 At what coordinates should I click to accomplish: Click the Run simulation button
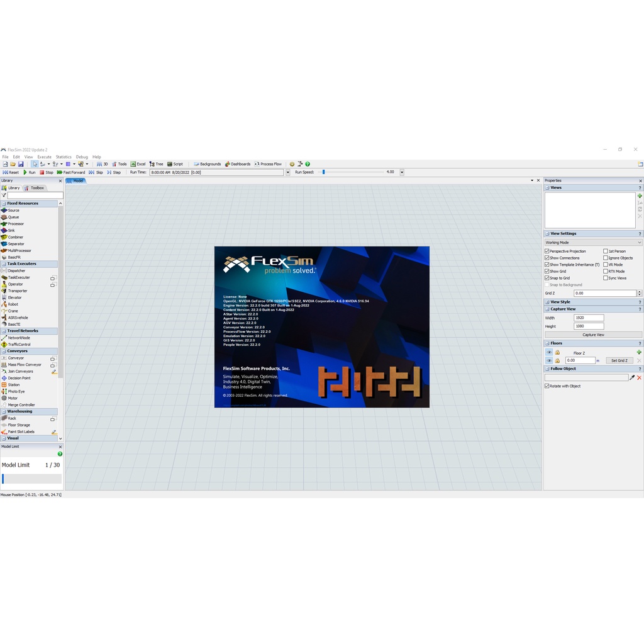[29, 172]
